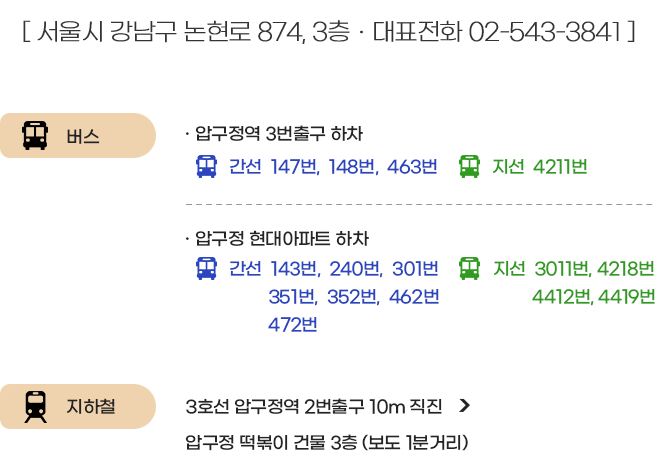Open the 3호선 압구정역 2번출구 directions
The height and width of the screenshot is (463, 660).
coord(314,407)
